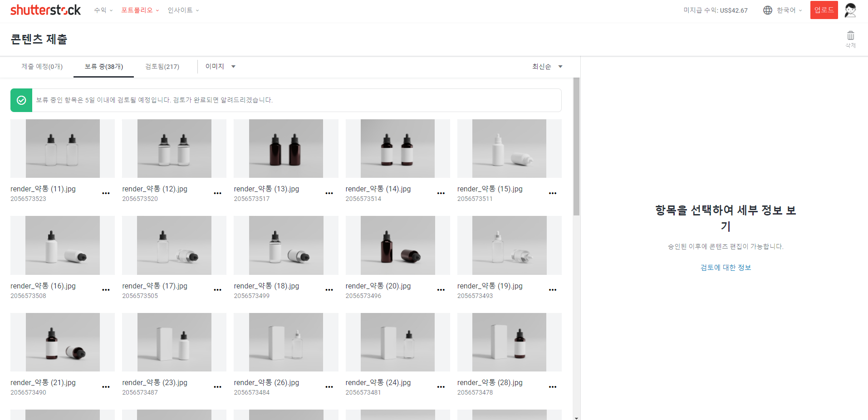Select thumbnail of render_약통 (23).jpg
The width and height of the screenshot is (868, 420).
coord(174,342)
